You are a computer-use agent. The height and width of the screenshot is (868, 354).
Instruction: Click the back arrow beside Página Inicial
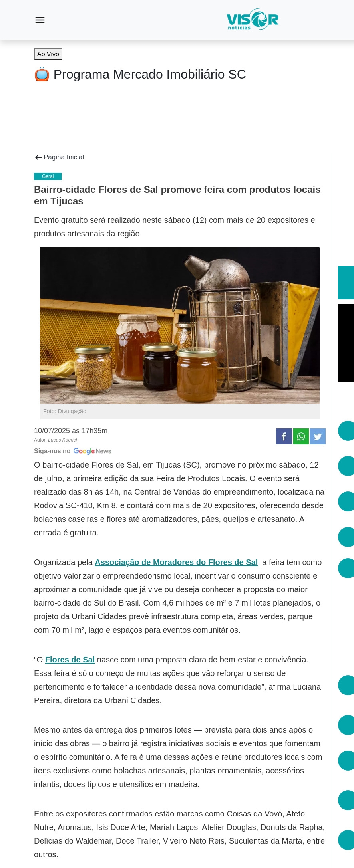(x=38, y=157)
